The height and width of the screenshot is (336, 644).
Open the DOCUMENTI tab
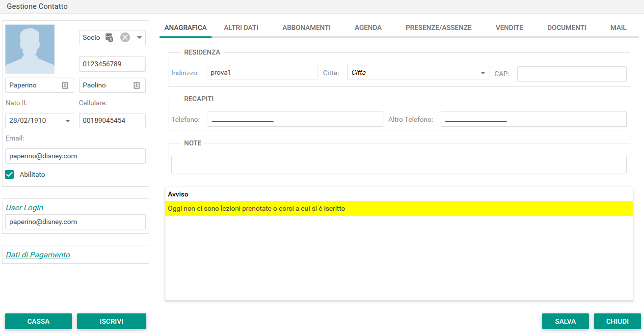click(x=566, y=28)
